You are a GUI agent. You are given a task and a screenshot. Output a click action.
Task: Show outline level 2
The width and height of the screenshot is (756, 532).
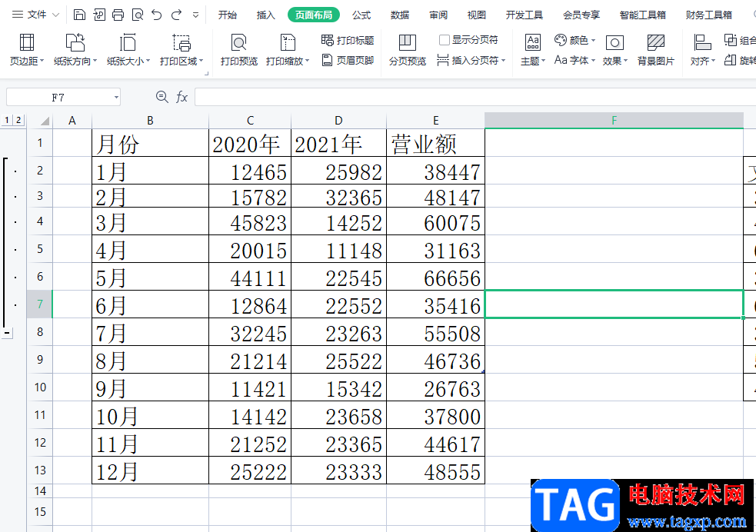click(18, 120)
